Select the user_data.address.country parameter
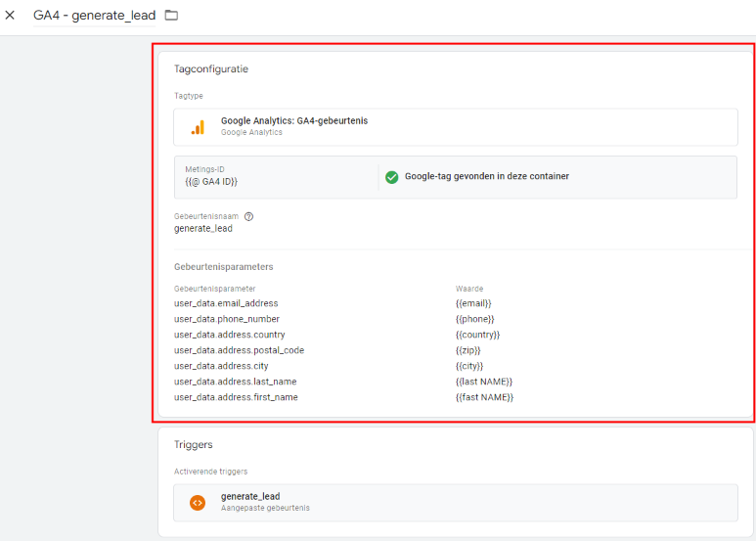Image resolution: width=756 pixels, height=541 pixels. (230, 335)
